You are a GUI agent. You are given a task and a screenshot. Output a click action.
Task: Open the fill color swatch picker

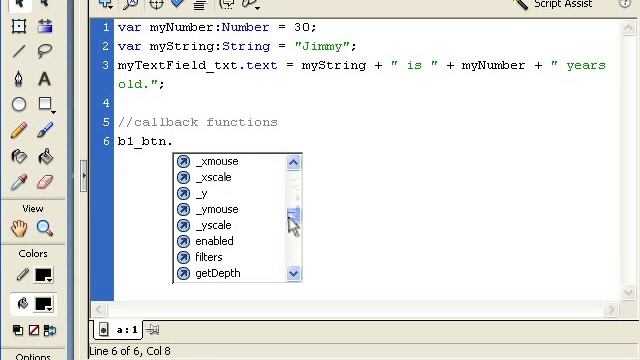(44, 304)
